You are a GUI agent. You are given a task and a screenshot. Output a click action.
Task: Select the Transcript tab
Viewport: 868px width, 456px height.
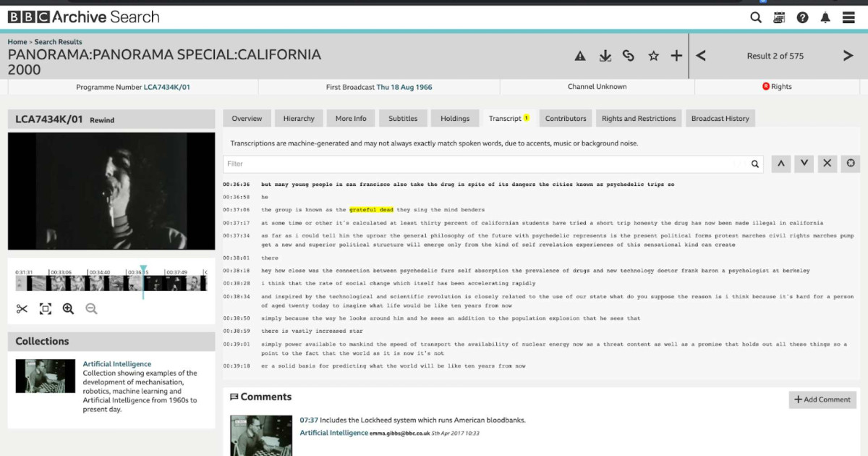point(509,119)
